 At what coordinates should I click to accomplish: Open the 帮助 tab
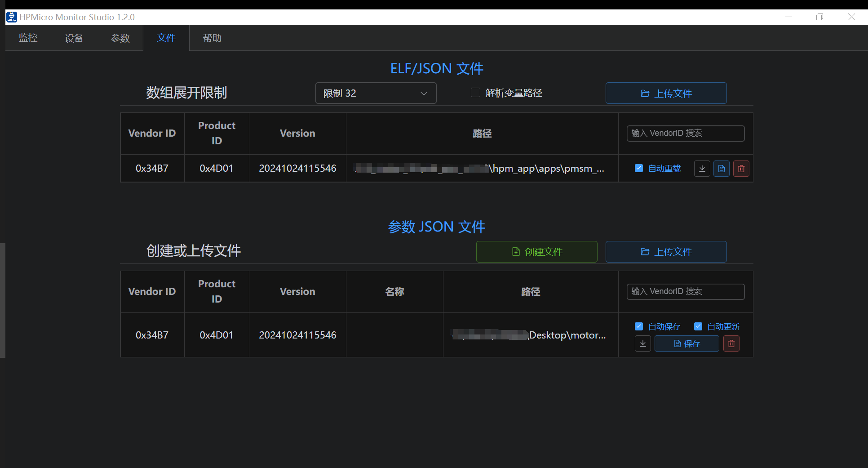pos(212,38)
